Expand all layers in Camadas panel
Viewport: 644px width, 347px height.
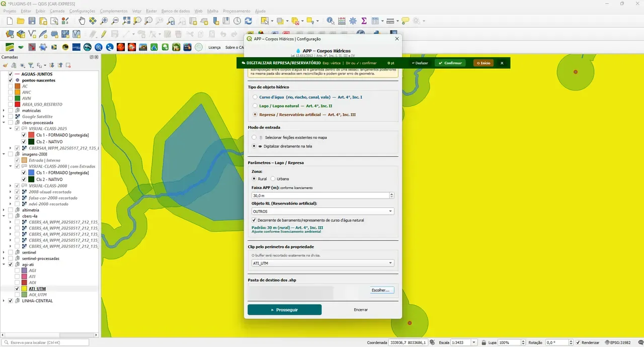coord(52,65)
